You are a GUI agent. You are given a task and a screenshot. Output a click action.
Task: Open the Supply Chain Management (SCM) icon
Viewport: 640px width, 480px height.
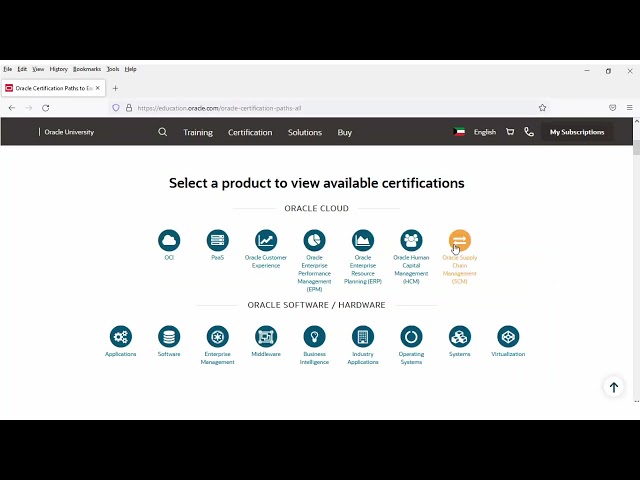pyautogui.click(x=460, y=240)
